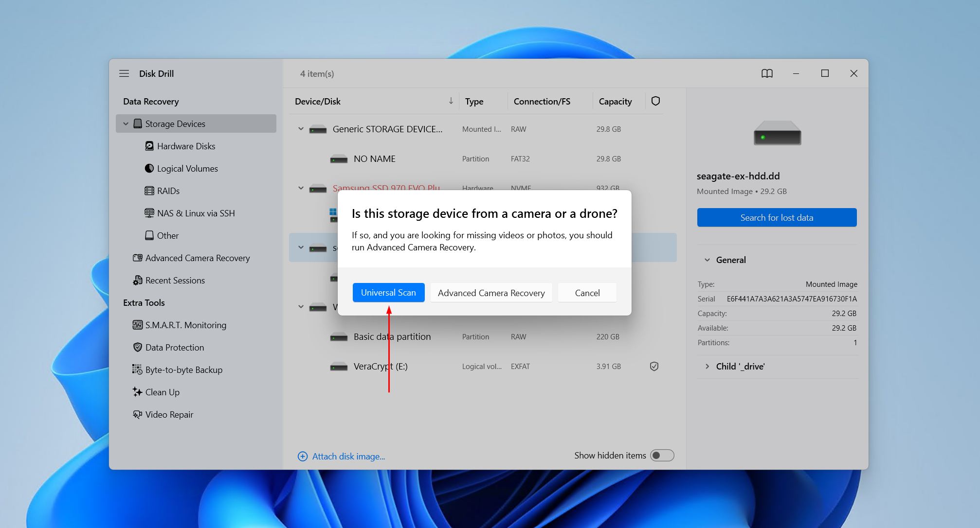Click the Hardware Disks icon
Image resolution: width=980 pixels, height=528 pixels.
pyautogui.click(x=149, y=146)
